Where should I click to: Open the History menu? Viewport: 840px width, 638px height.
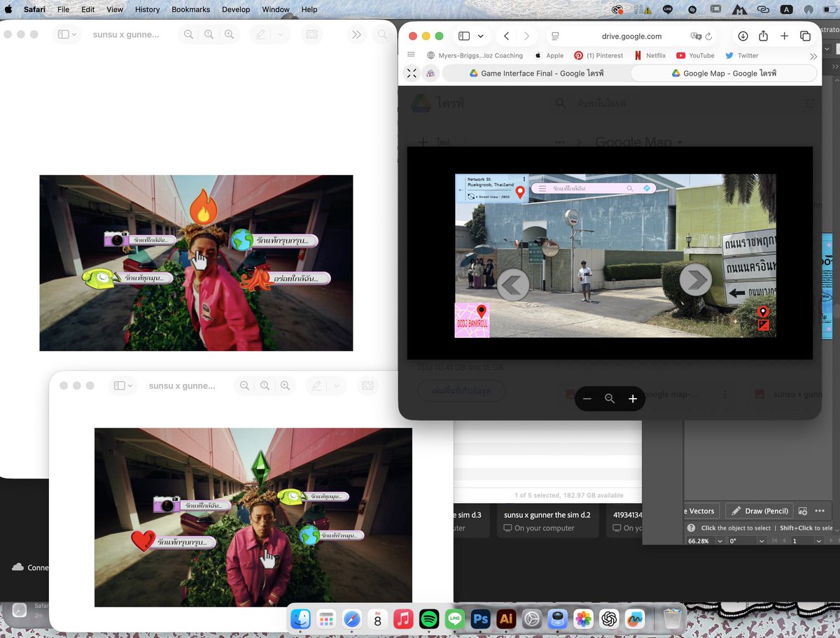pos(147,9)
